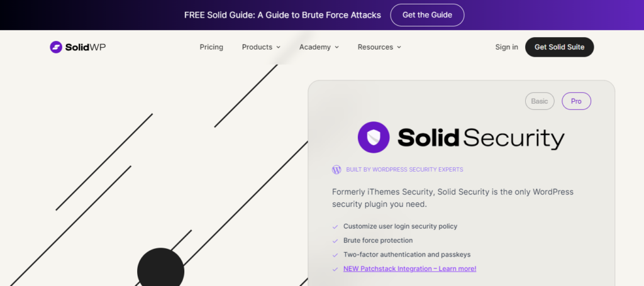Viewport: 644px width, 286px height.
Task: Expand the Products dropdown menu
Action: coord(261,47)
